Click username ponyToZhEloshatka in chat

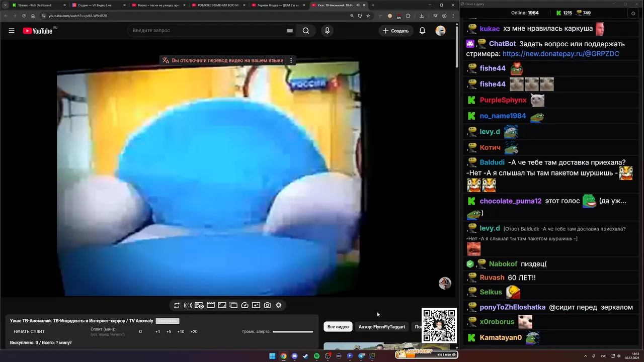[x=513, y=307]
